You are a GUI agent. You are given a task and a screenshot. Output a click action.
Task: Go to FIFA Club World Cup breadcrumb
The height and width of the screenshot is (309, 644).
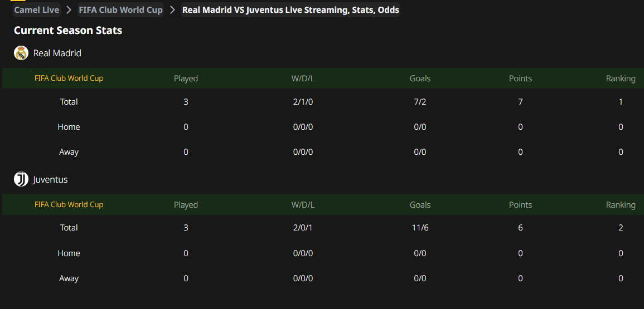click(x=121, y=10)
